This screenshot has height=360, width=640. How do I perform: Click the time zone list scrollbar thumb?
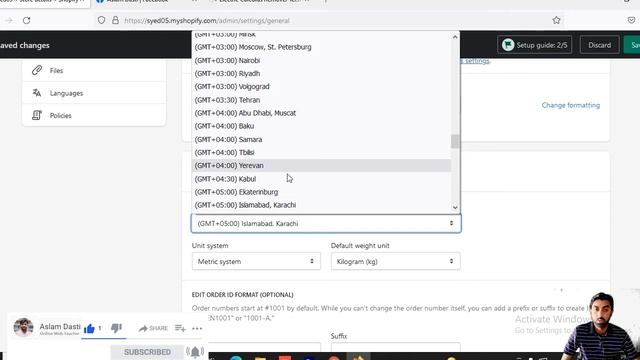click(455, 142)
